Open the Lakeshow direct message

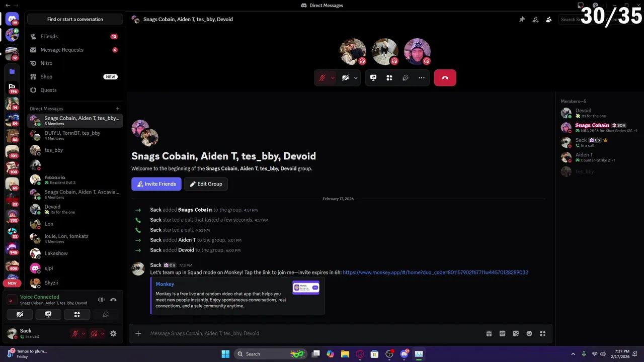(75, 253)
